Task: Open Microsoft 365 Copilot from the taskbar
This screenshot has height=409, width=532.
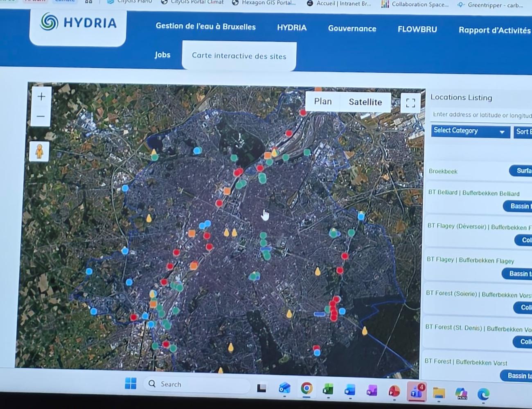Action: point(461,393)
